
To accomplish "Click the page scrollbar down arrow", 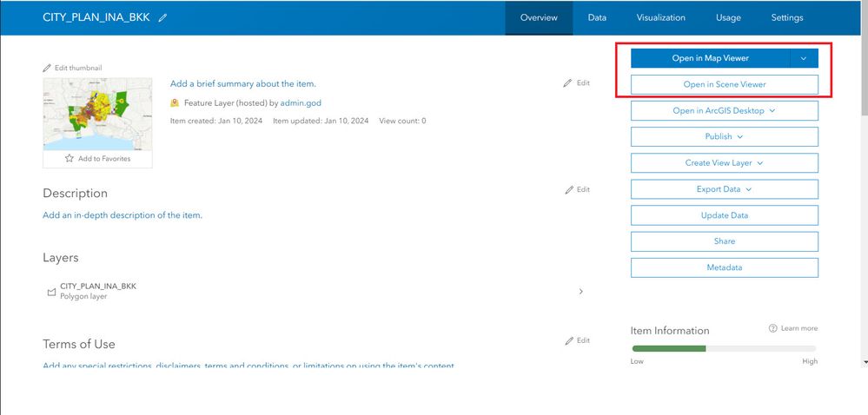I will (865, 362).
